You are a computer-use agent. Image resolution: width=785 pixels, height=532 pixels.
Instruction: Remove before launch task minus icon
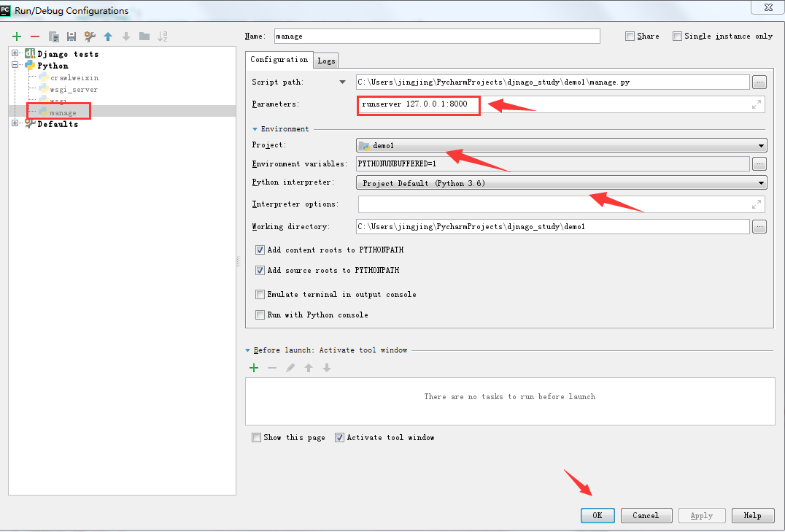click(x=272, y=369)
